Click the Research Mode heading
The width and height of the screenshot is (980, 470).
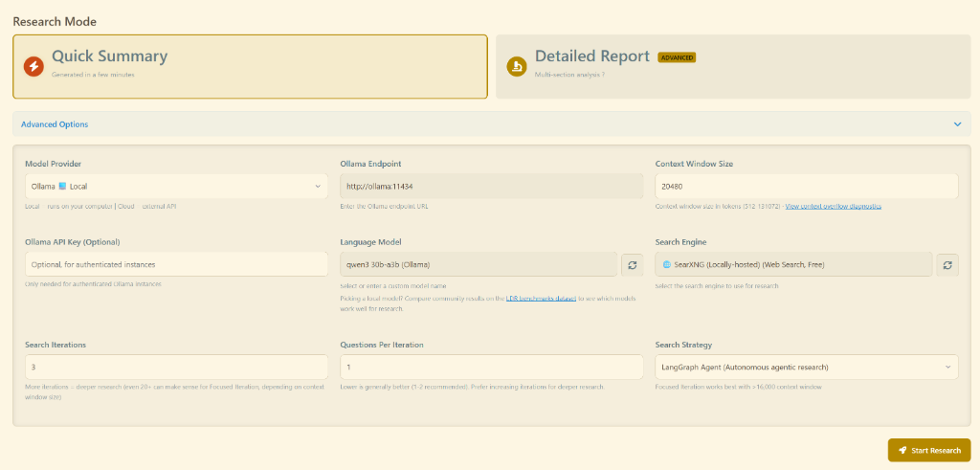[55, 21]
